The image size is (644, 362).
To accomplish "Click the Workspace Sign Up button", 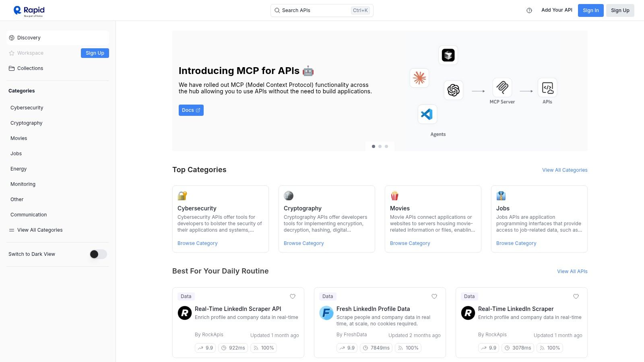I will pyautogui.click(x=95, y=53).
